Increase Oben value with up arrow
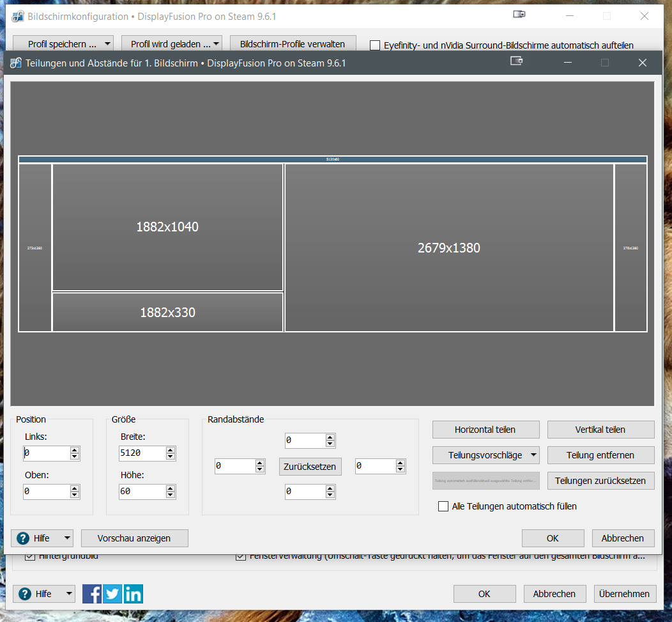Screen dimensions: 672x622 point(75,488)
